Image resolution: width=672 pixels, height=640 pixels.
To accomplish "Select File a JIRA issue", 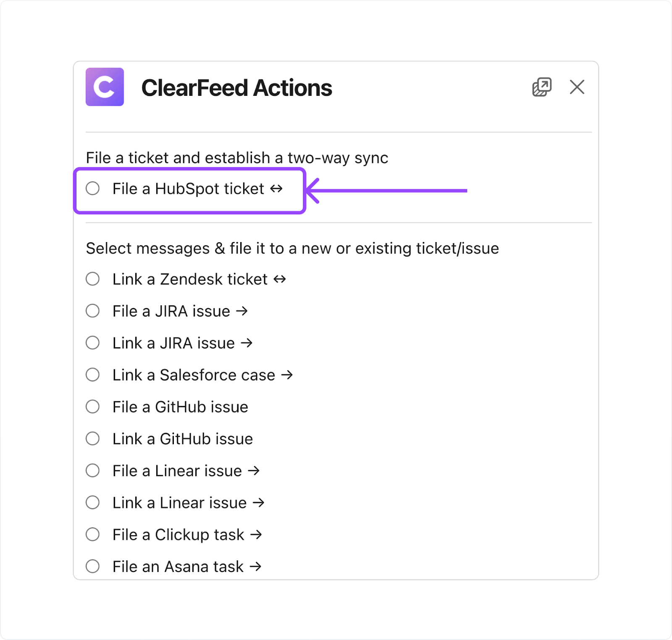I will coord(93,311).
